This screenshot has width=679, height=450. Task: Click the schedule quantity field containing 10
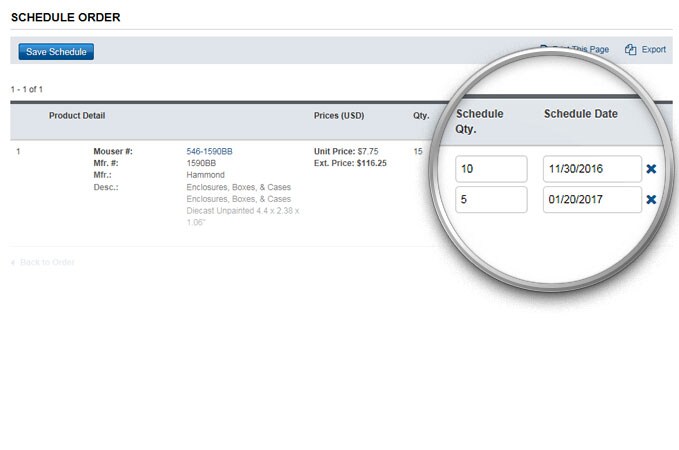(x=490, y=169)
